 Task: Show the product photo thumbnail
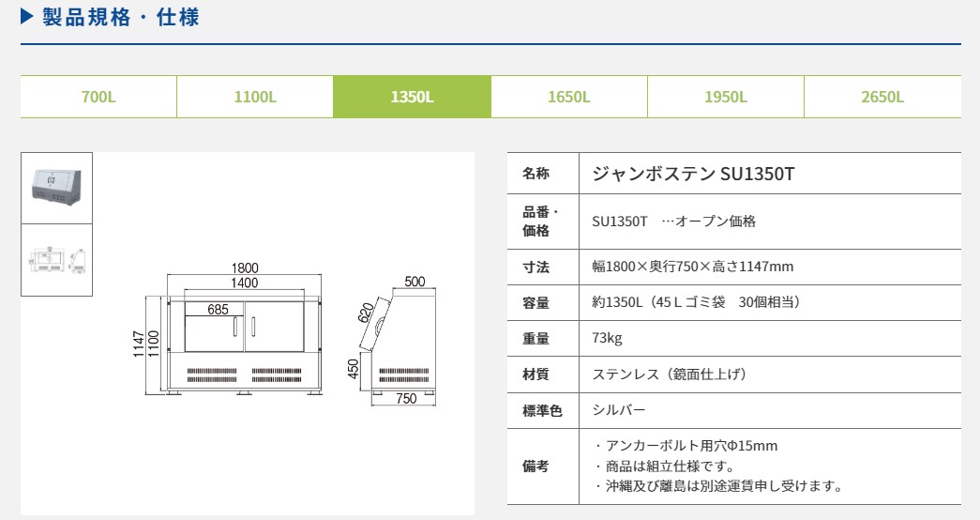point(57,188)
